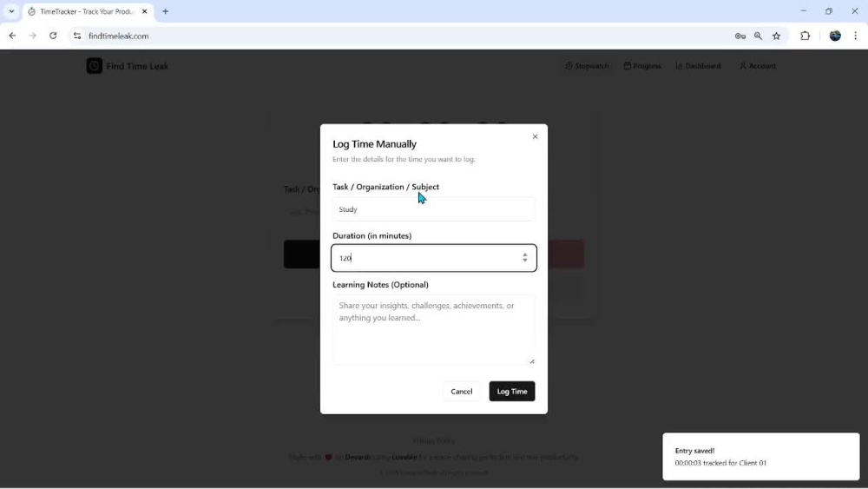The height and width of the screenshot is (489, 868).
Task: Open a new browser tab
Action: [x=166, y=11]
